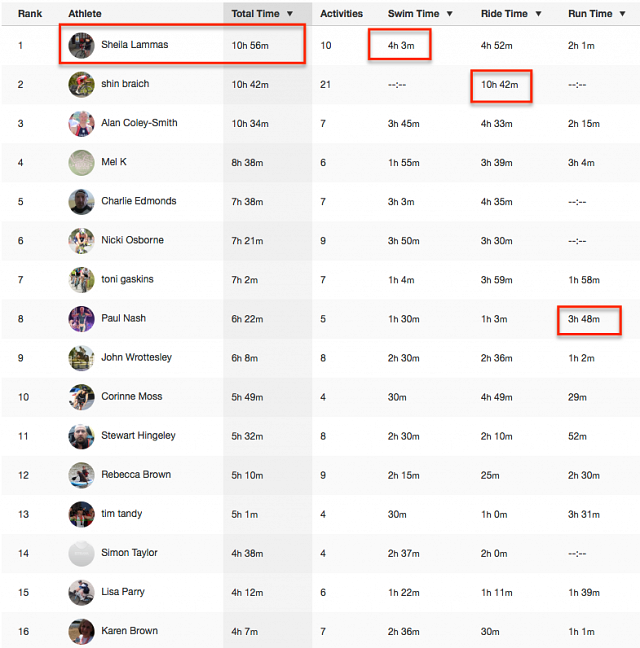Viewport: 640px width, 648px height.
Task: Click the Activities column header
Action: click(x=341, y=14)
